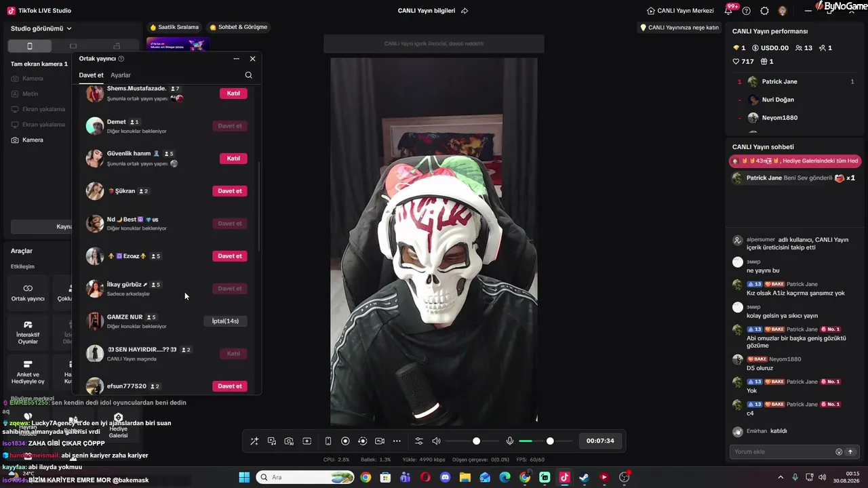Select the portrait phone layout
The image size is (868, 488).
pyautogui.click(x=29, y=46)
